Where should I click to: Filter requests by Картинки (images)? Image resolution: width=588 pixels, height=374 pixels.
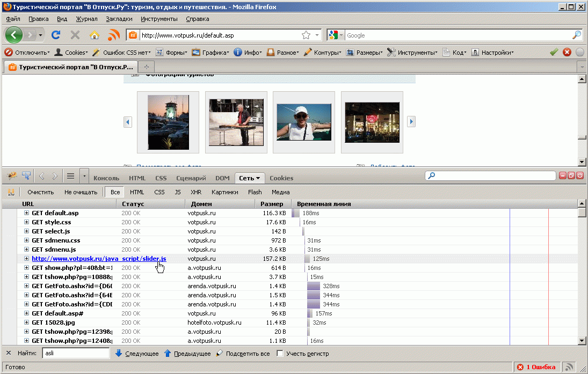pyautogui.click(x=224, y=192)
